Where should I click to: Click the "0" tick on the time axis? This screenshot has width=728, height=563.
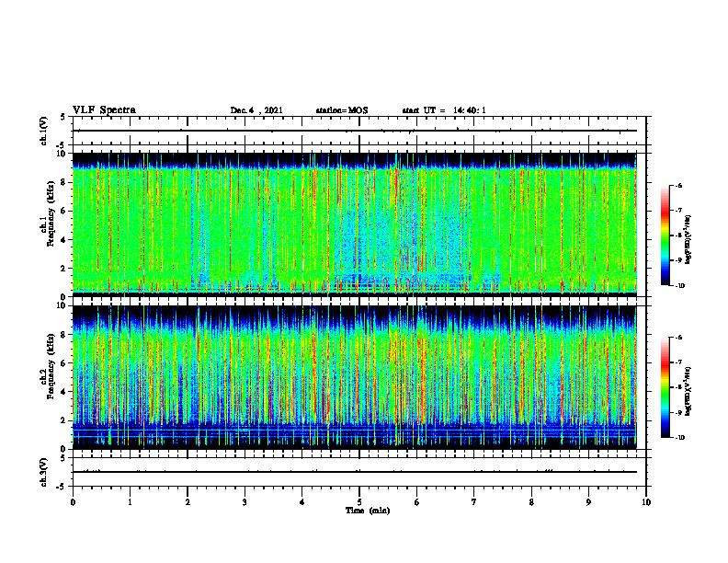(73, 502)
